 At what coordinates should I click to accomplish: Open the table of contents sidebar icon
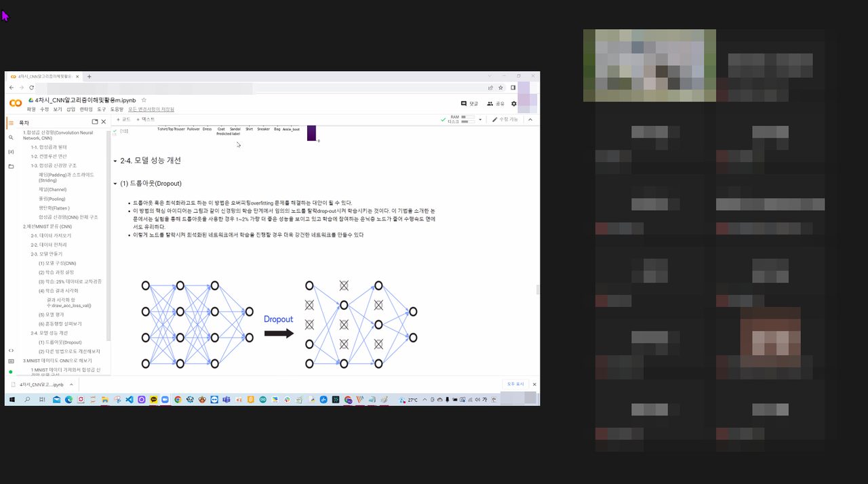pos(11,123)
